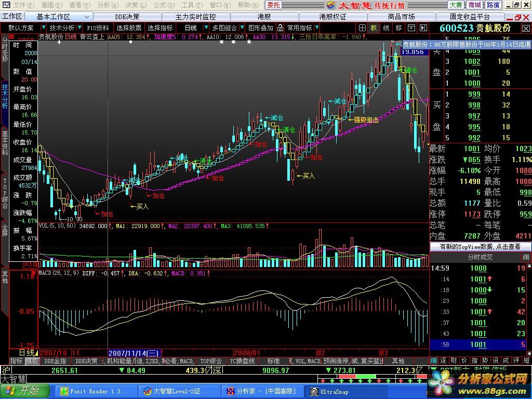Switch to the DDE决策 workspace tab

[127, 17]
